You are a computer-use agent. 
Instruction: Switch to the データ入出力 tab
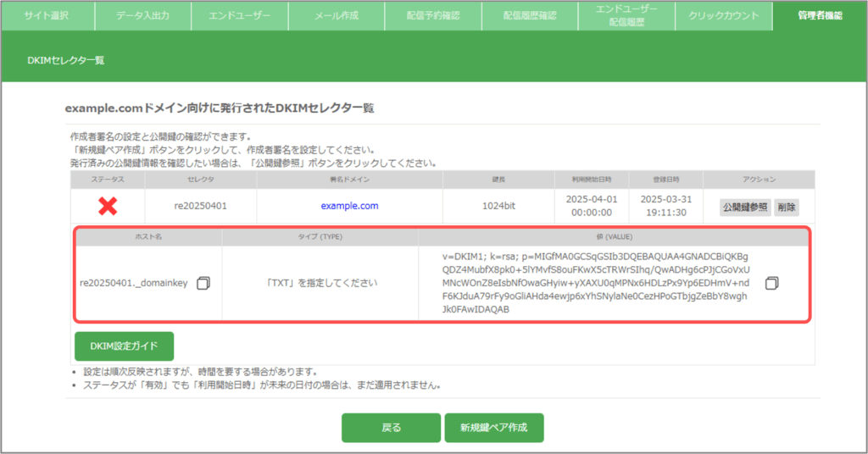coord(142,15)
